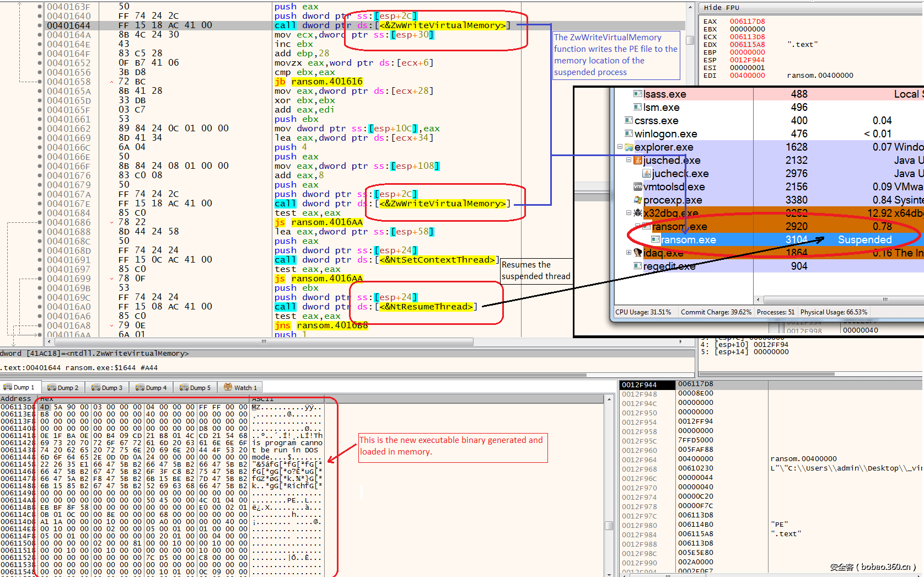
Task: Select the vmtoolsd.exe VMware icon
Action: pos(638,187)
